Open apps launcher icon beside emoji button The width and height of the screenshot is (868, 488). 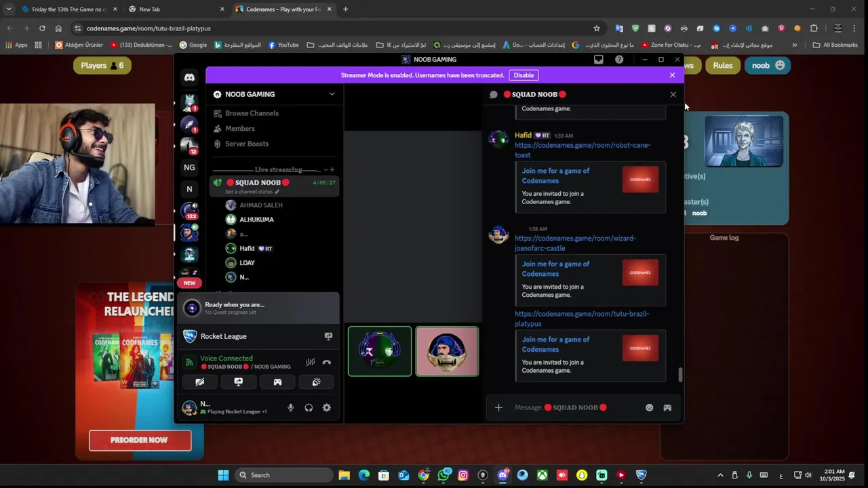[x=667, y=407]
